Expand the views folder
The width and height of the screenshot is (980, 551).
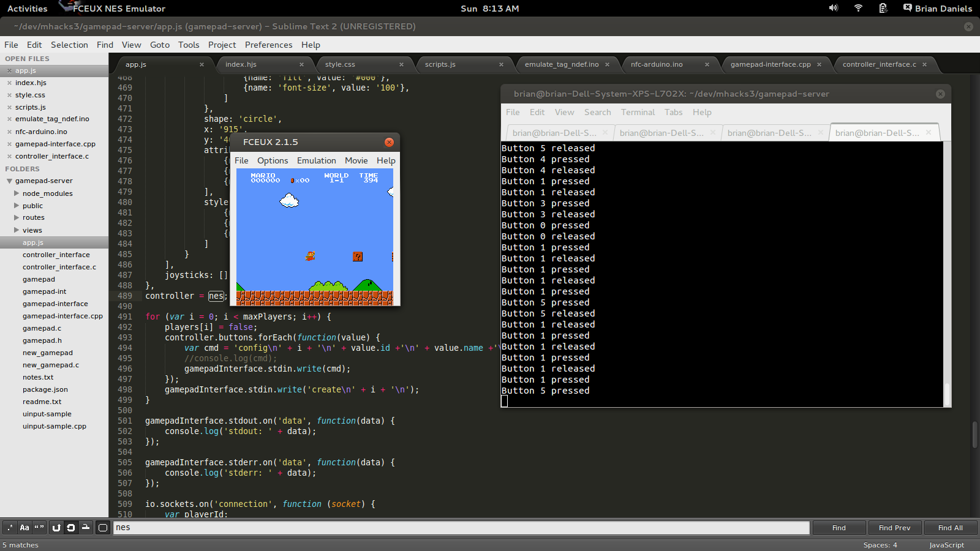point(17,230)
